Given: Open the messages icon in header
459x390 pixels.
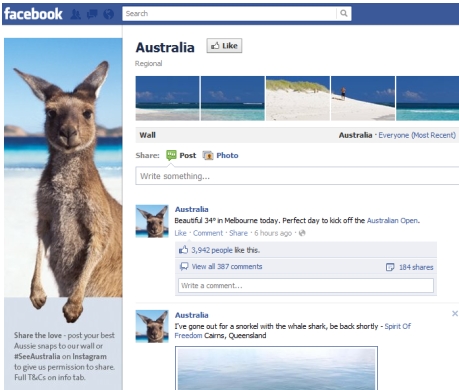Looking at the screenshot, I should 92,14.
